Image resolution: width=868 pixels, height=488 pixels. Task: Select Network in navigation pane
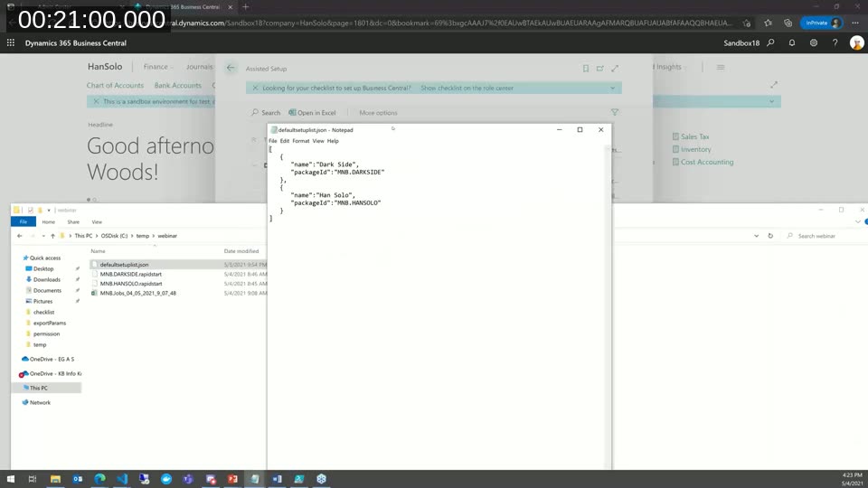pyautogui.click(x=40, y=402)
